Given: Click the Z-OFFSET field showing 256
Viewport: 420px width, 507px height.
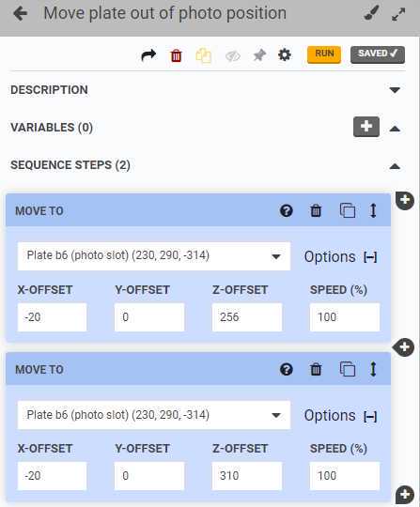Looking at the screenshot, I should click(x=247, y=317).
